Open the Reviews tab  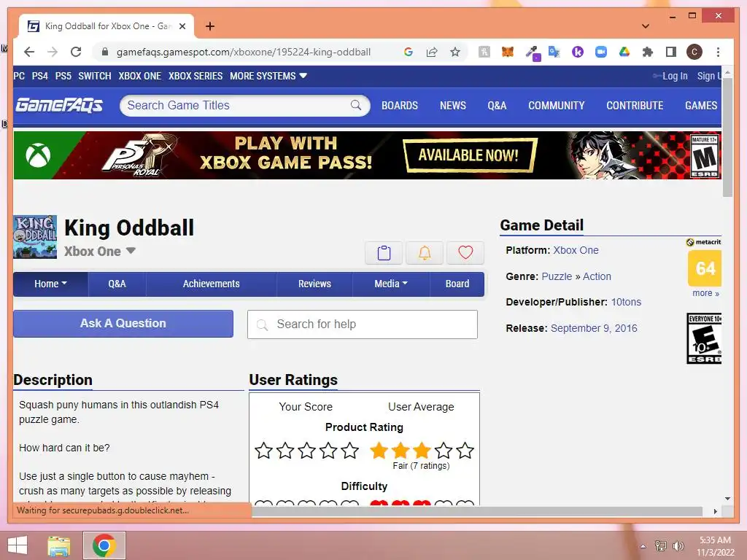[x=314, y=284]
